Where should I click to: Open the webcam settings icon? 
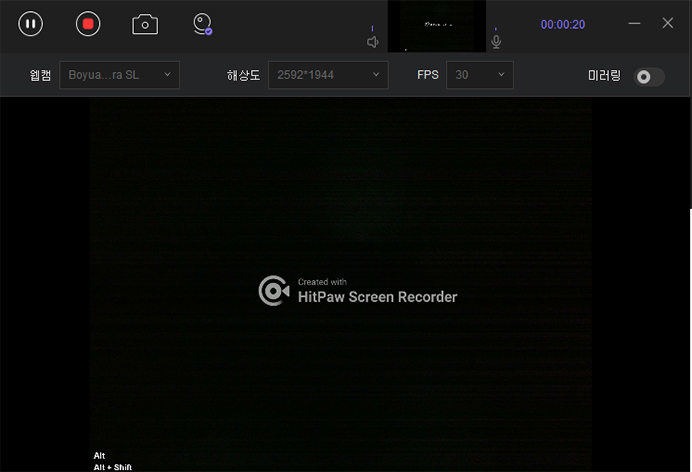coord(203,24)
